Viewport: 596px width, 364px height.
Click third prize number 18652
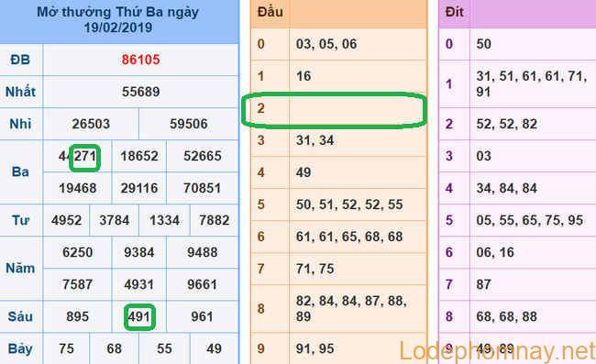(139, 156)
